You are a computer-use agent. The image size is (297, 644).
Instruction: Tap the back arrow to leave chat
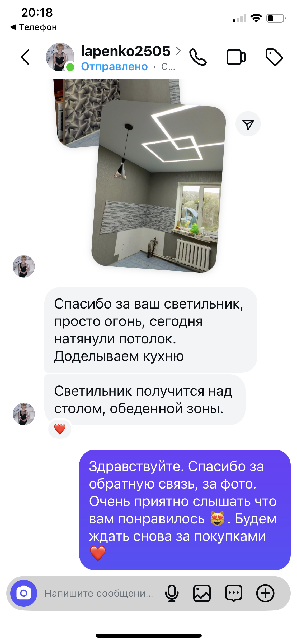tap(25, 57)
